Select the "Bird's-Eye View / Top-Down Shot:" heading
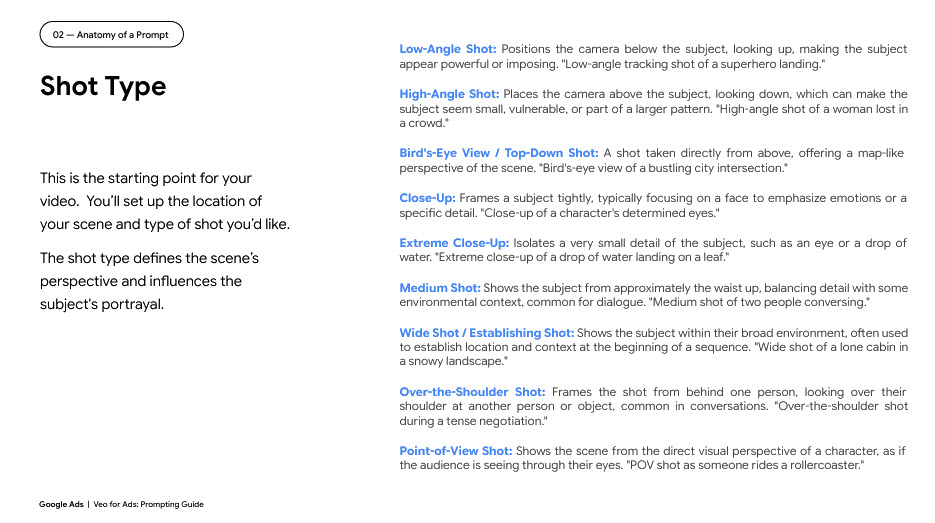 click(x=498, y=153)
